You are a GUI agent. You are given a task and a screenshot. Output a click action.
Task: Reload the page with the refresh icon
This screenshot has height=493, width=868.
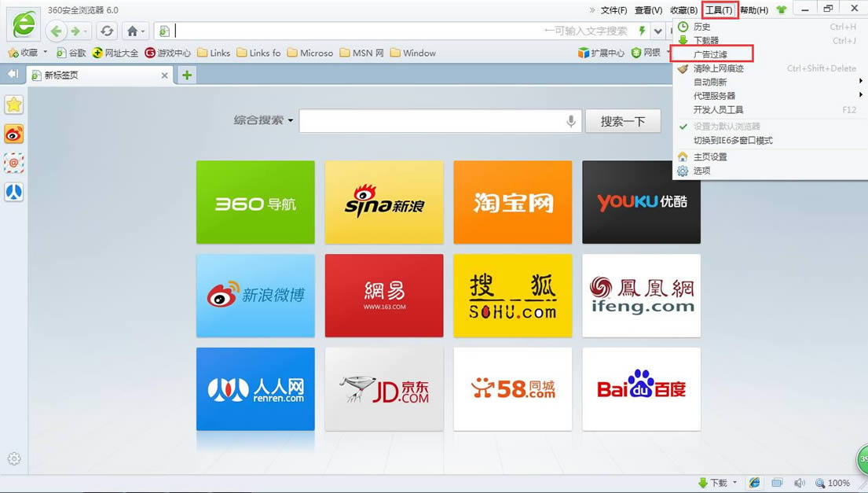tap(107, 31)
